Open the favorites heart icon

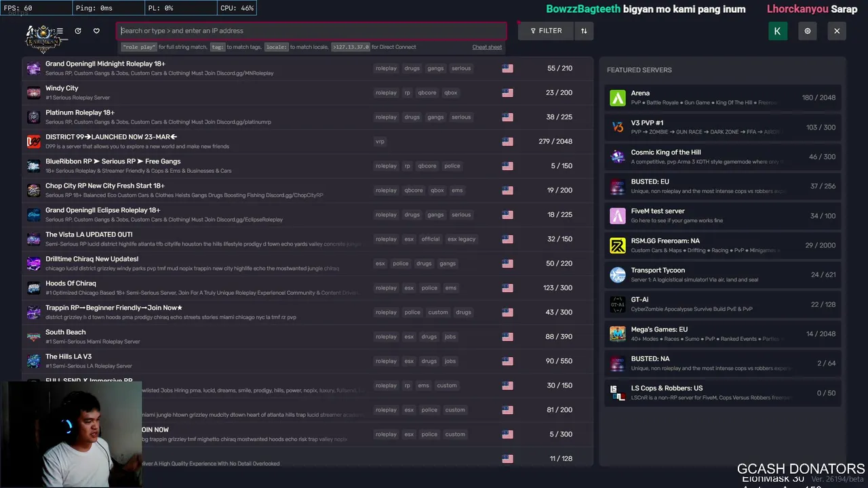[96, 30]
